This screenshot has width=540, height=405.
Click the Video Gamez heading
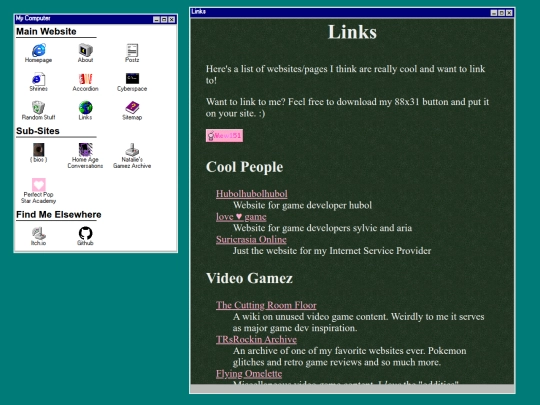tap(249, 278)
